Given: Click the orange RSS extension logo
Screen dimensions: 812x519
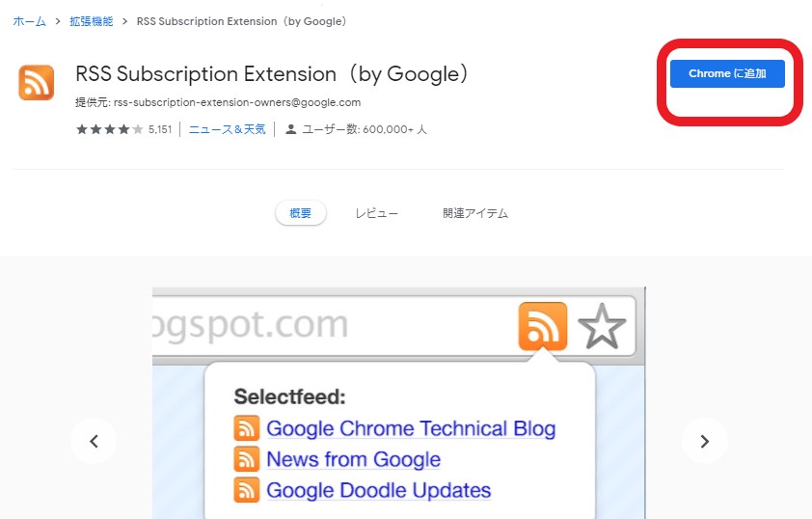Looking at the screenshot, I should click(37, 82).
